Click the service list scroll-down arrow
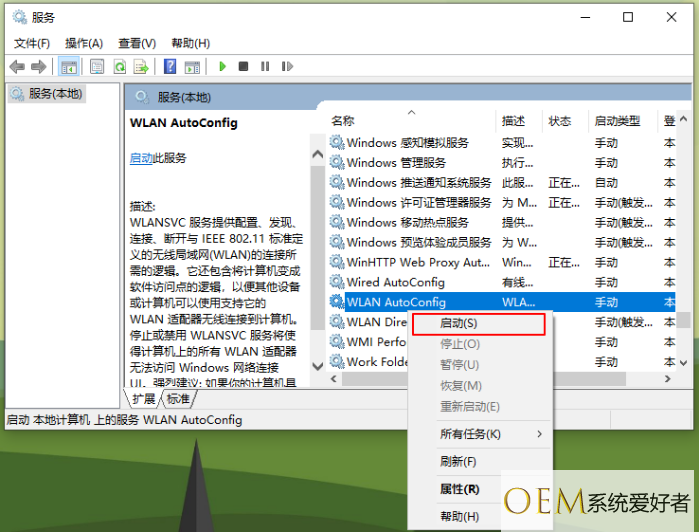Image resolution: width=699 pixels, height=532 pixels. [319, 366]
